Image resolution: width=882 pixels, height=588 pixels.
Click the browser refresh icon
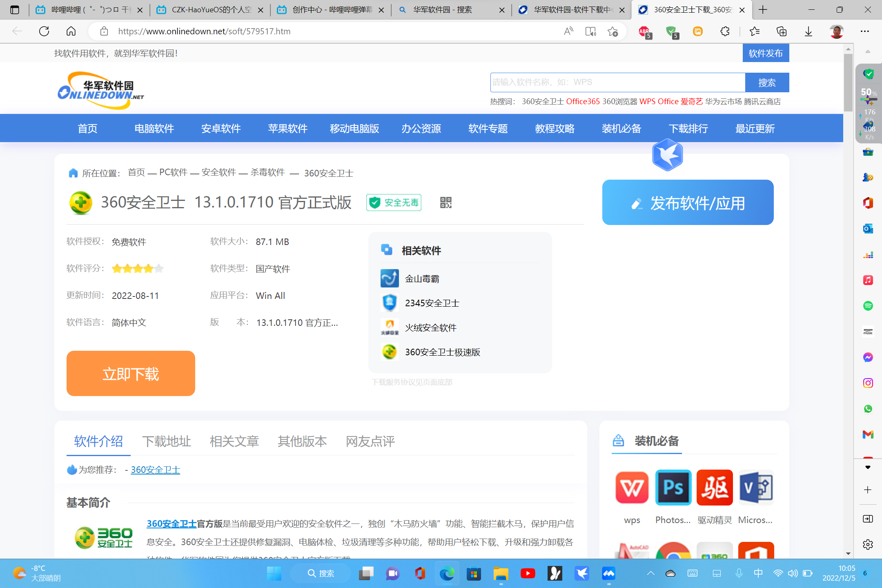coord(44,31)
